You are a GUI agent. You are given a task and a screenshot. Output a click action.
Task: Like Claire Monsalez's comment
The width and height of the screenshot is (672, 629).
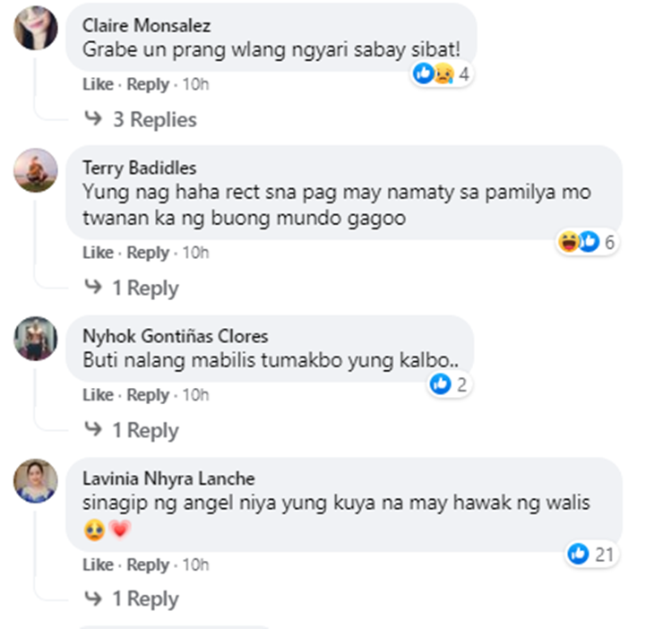point(99,84)
